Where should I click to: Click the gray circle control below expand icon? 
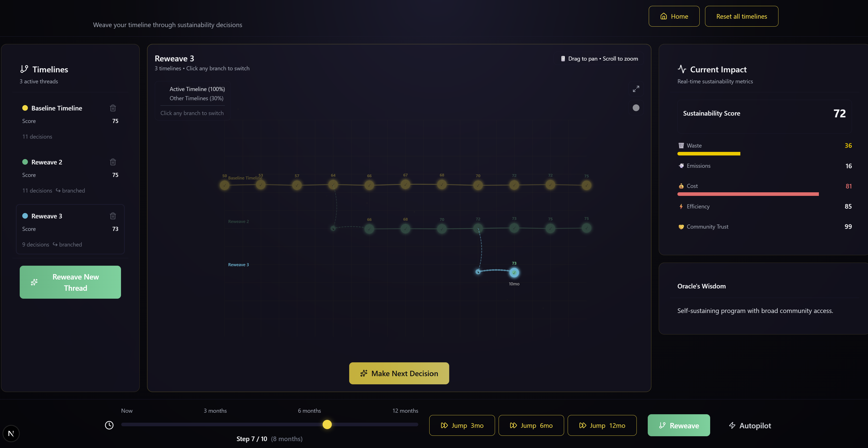(x=635, y=108)
